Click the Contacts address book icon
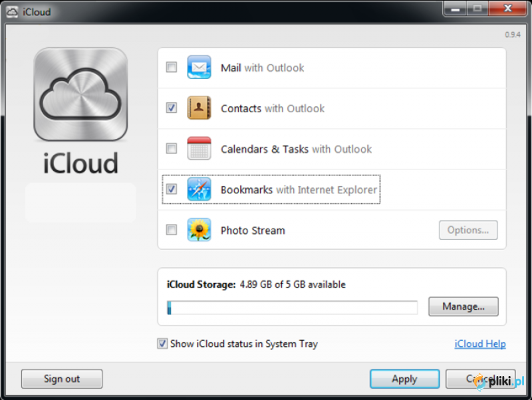Image resolution: width=532 pixels, height=400 pixels. (x=199, y=108)
